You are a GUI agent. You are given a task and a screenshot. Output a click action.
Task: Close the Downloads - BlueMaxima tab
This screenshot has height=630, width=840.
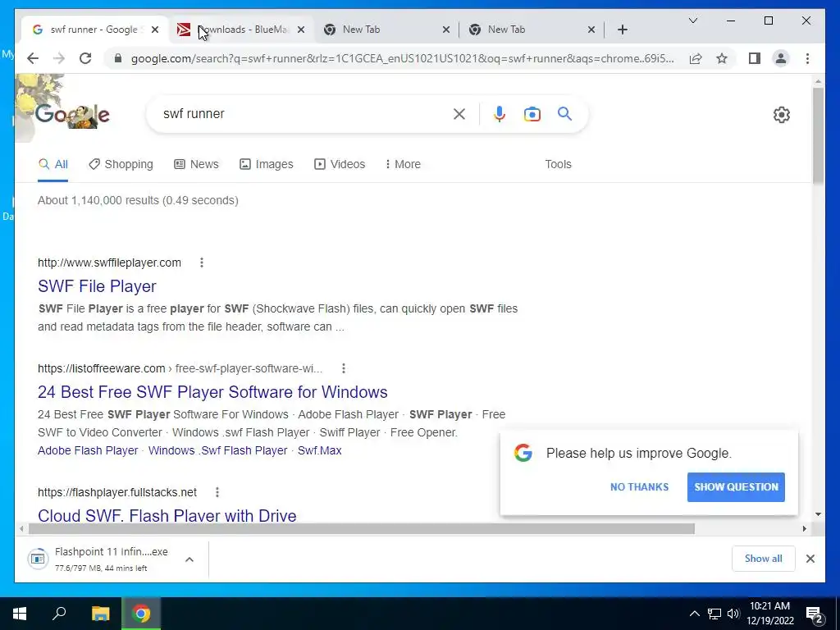pos(301,30)
